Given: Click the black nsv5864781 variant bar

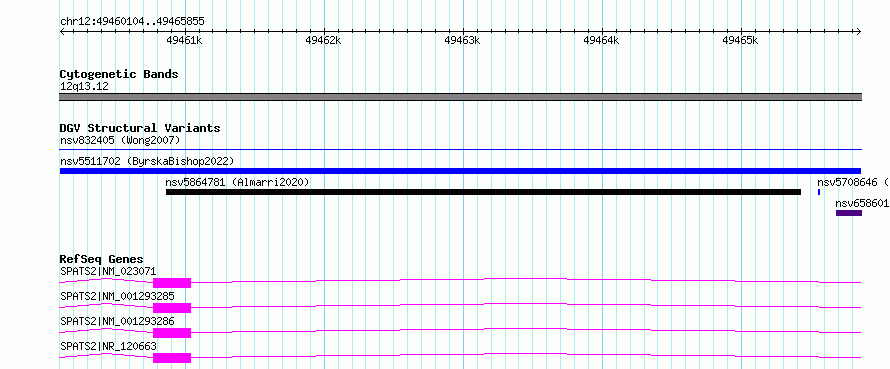Looking at the screenshot, I should point(483,192).
